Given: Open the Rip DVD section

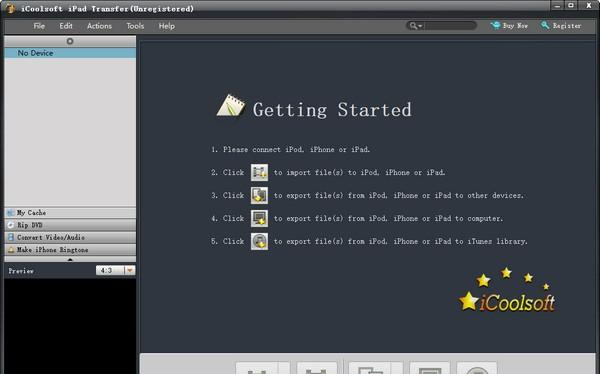Looking at the screenshot, I should (x=70, y=225).
